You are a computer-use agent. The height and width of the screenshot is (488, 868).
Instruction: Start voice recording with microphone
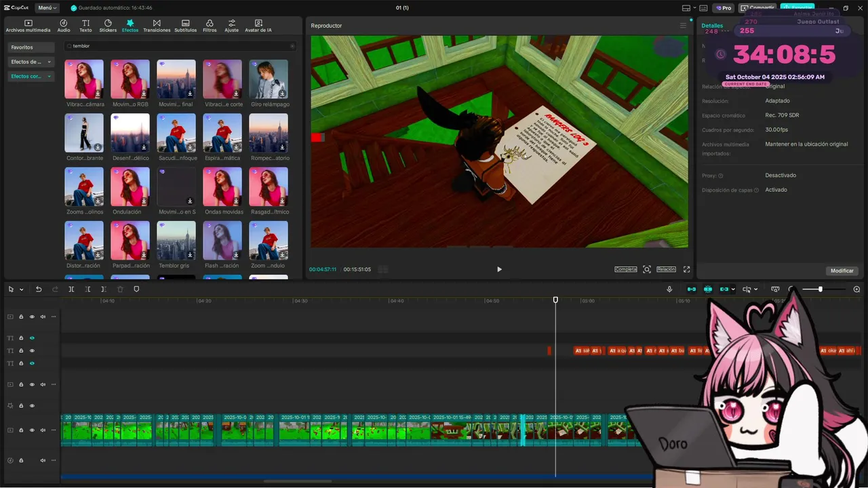pos(669,289)
